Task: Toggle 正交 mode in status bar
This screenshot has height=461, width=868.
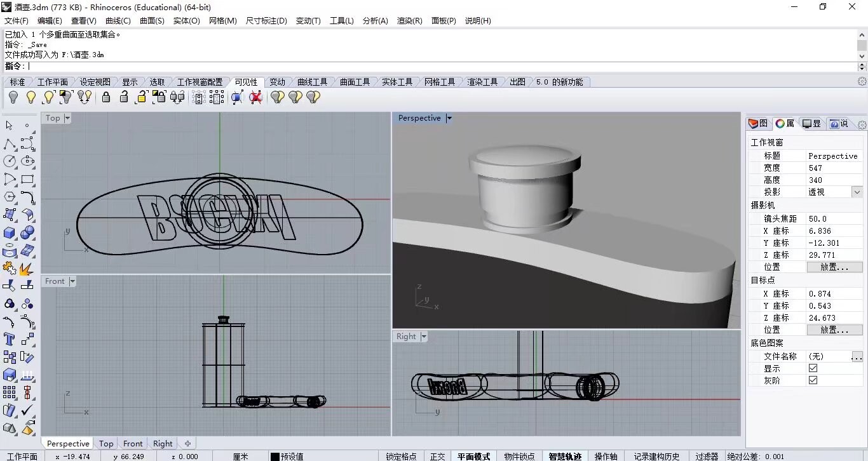Action: [x=437, y=456]
